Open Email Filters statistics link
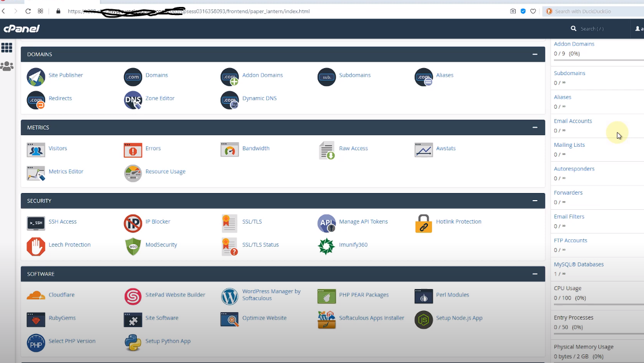 (569, 216)
